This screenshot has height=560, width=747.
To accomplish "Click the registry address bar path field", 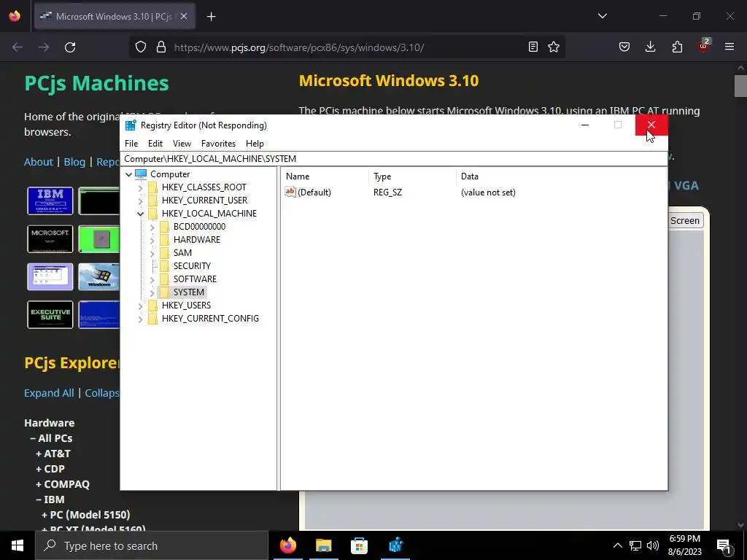I will 393,158.
